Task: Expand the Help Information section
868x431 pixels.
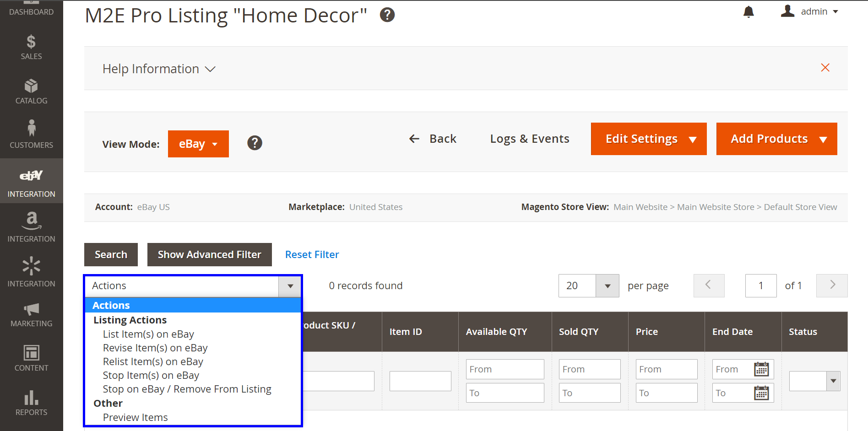Action: (159, 69)
